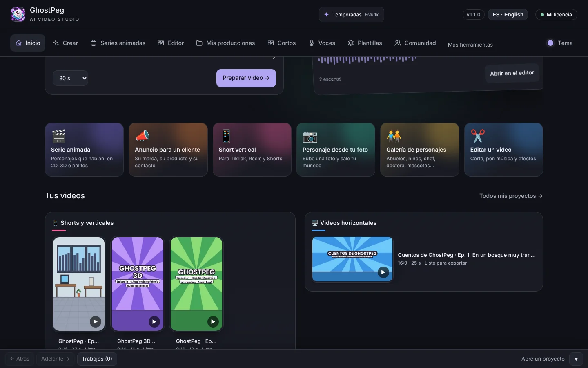The image size is (588, 368).
Task: Click Cuentos de GhostPeg Ep. 1 title
Action: click(x=467, y=255)
